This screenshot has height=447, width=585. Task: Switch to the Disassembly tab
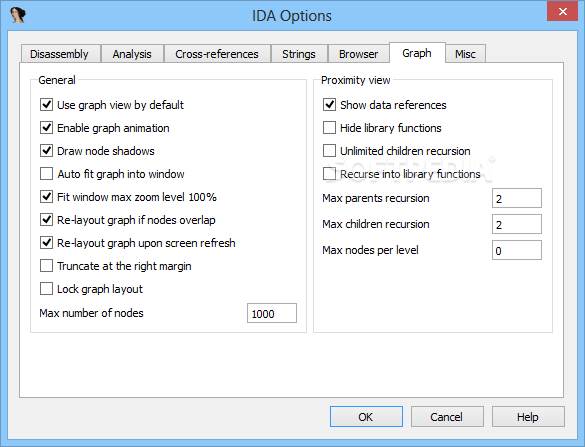[x=59, y=54]
